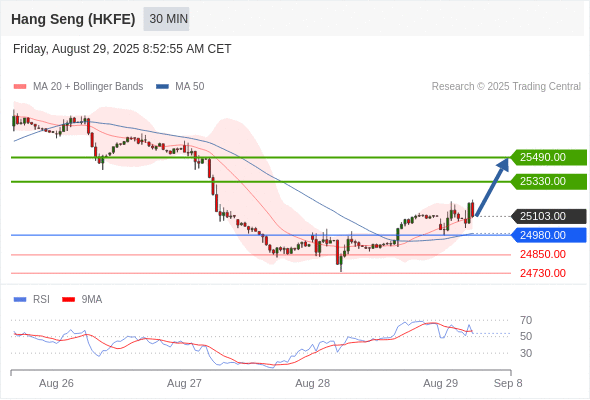
Task: Click the RSI 70 level label
Action: coord(526,320)
